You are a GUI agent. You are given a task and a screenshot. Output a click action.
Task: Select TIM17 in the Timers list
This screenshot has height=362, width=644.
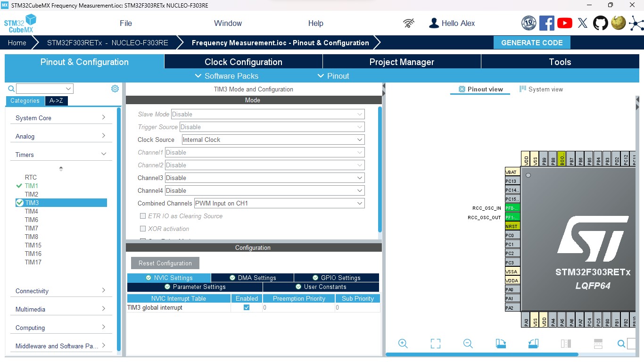click(x=33, y=262)
